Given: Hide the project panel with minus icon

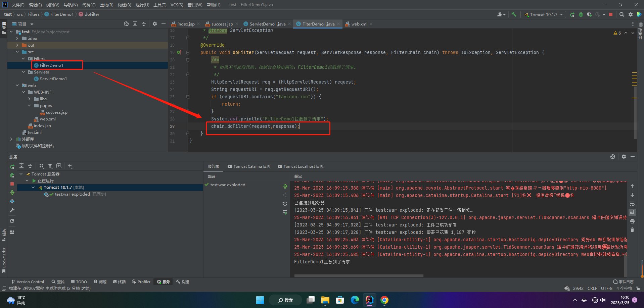Looking at the screenshot, I should click(164, 24).
